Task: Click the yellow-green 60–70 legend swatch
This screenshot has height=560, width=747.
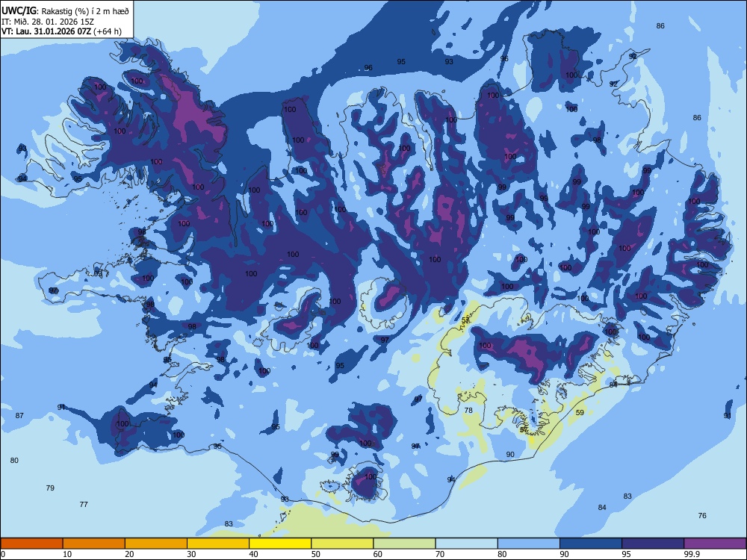Action: coord(404,544)
